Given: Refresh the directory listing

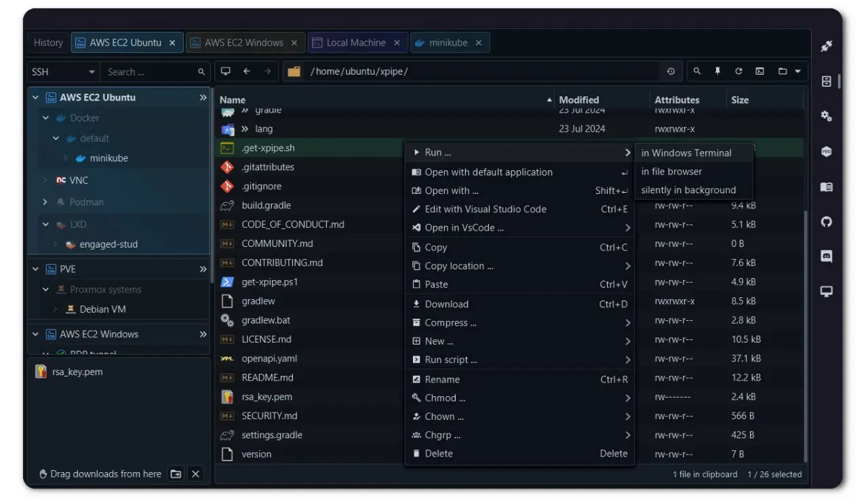Looking at the screenshot, I should click(738, 71).
